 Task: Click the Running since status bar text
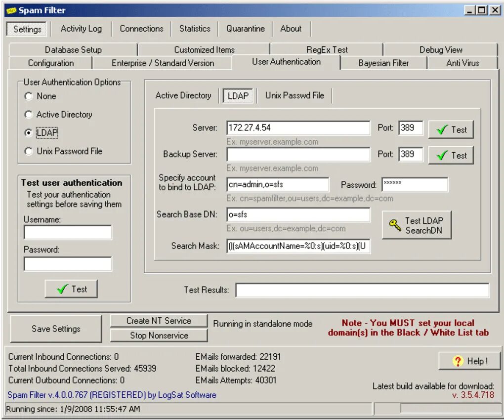point(73,409)
